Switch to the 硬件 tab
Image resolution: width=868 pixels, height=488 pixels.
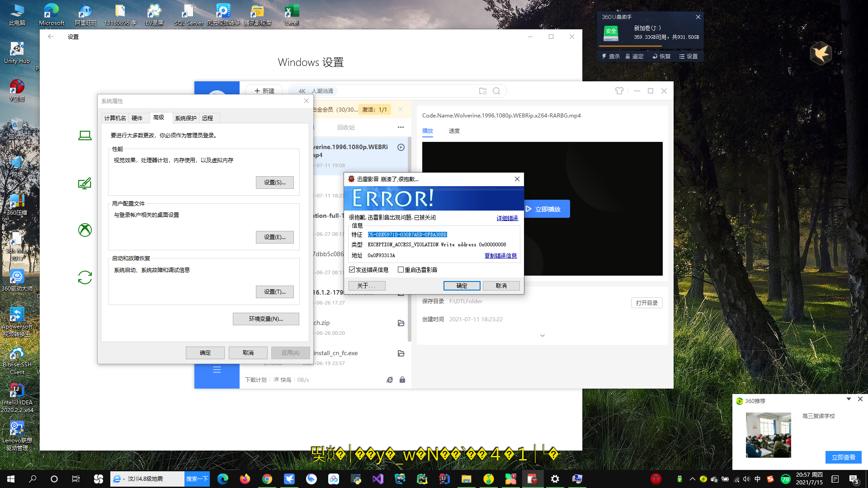click(137, 118)
